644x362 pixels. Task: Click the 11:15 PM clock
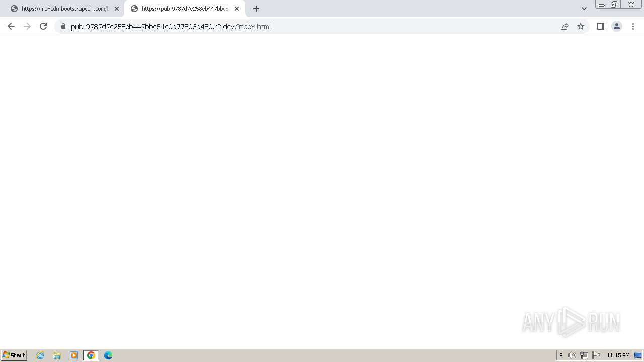[x=618, y=355]
